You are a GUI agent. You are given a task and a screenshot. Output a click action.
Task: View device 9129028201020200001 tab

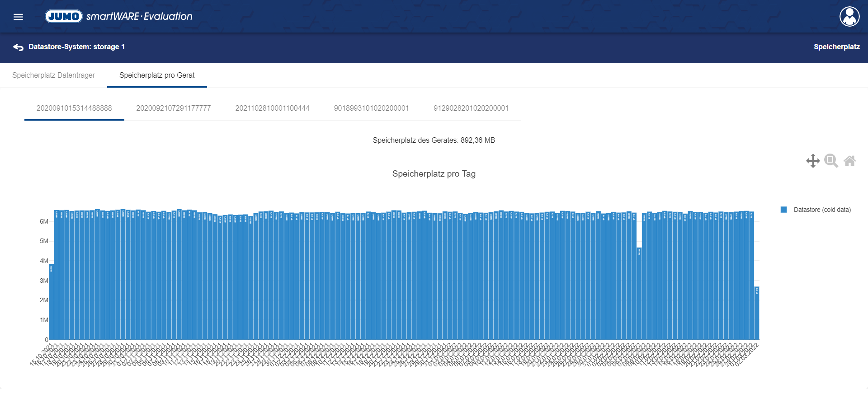point(471,108)
